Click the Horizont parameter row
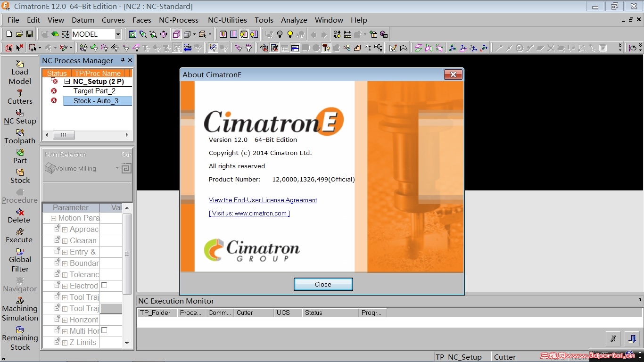The width and height of the screenshot is (644, 362). (83, 320)
